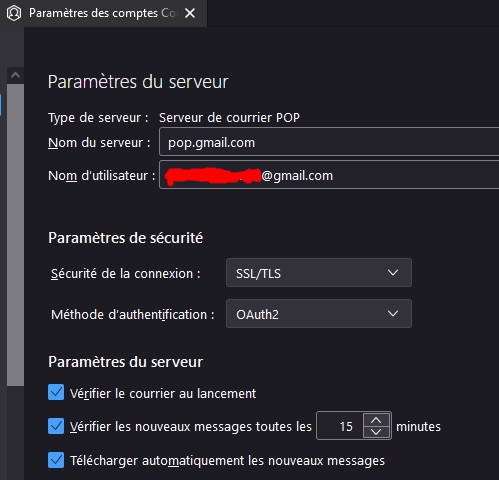The height and width of the screenshot is (480, 499).
Task: Click the Nom du serveur label
Action: [99, 143]
